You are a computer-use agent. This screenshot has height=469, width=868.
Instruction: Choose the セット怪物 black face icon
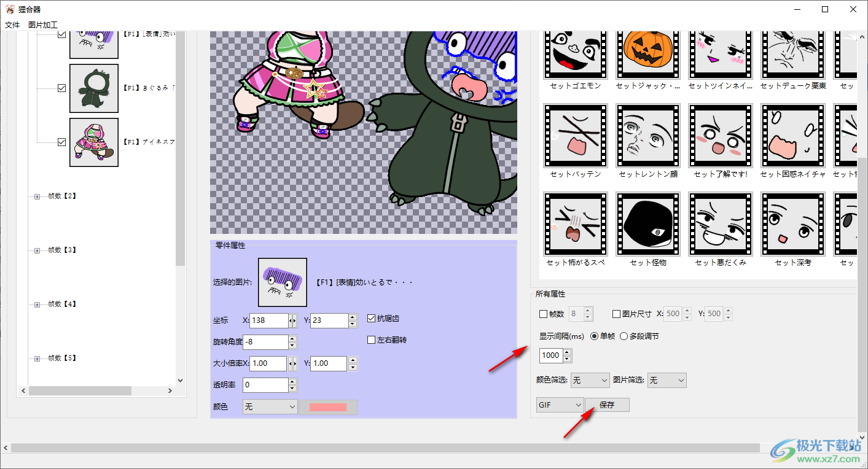pyautogui.click(x=648, y=224)
